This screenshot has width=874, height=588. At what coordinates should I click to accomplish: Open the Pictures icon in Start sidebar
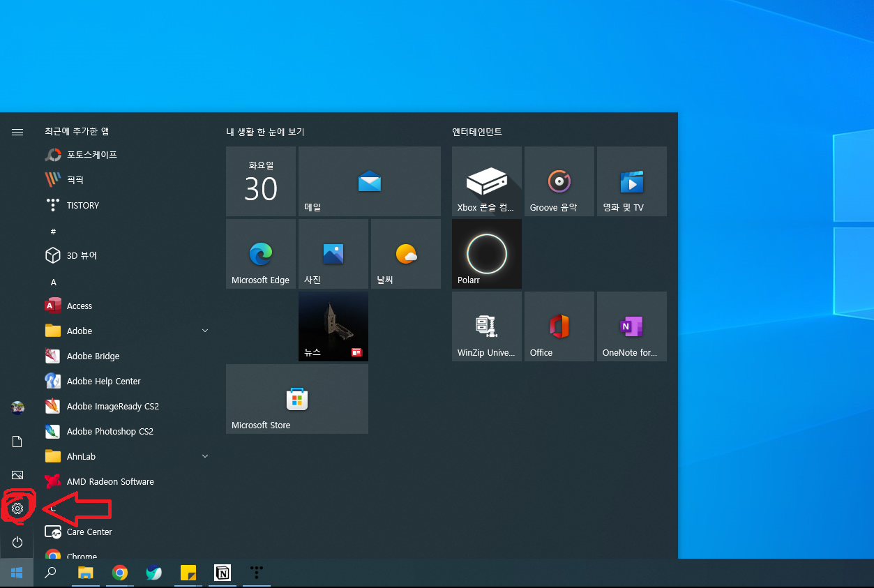click(17, 475)
